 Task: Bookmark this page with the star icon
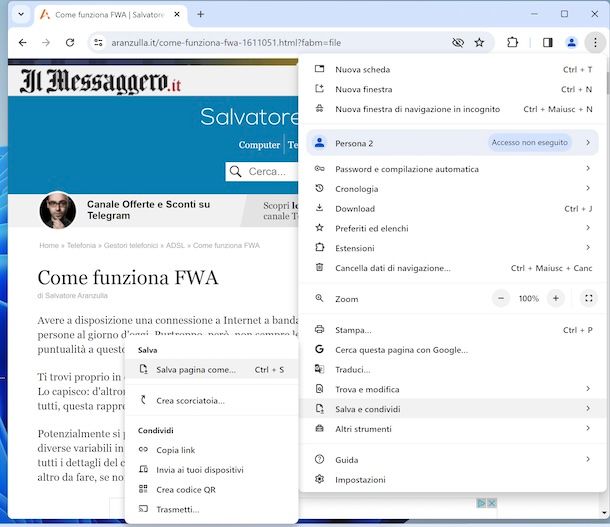coord(479,42)
